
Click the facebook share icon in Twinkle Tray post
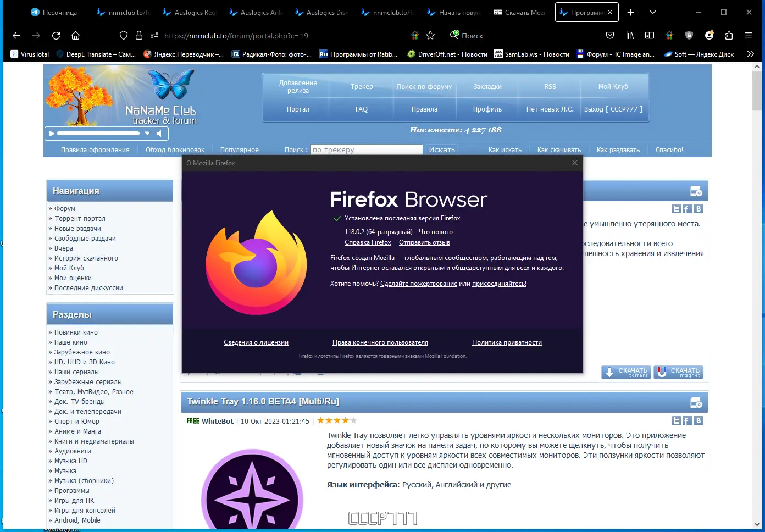click(x=688, y=420)
